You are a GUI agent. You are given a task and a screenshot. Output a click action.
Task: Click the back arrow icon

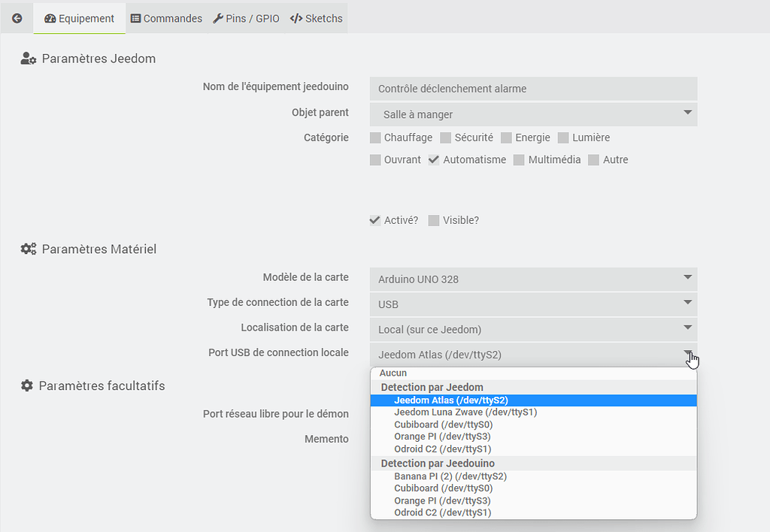tap(17, 18)
